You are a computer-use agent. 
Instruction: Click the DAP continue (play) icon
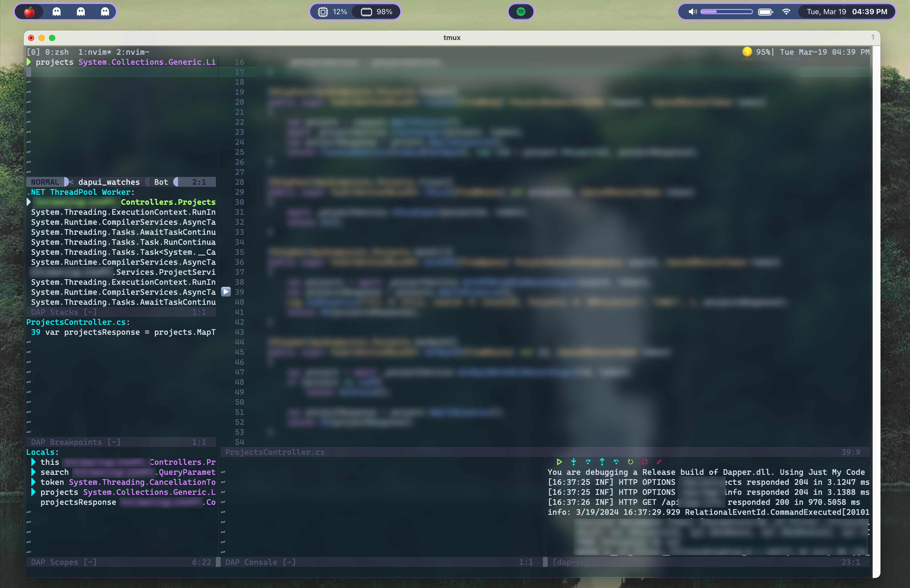tap(559, 462)
